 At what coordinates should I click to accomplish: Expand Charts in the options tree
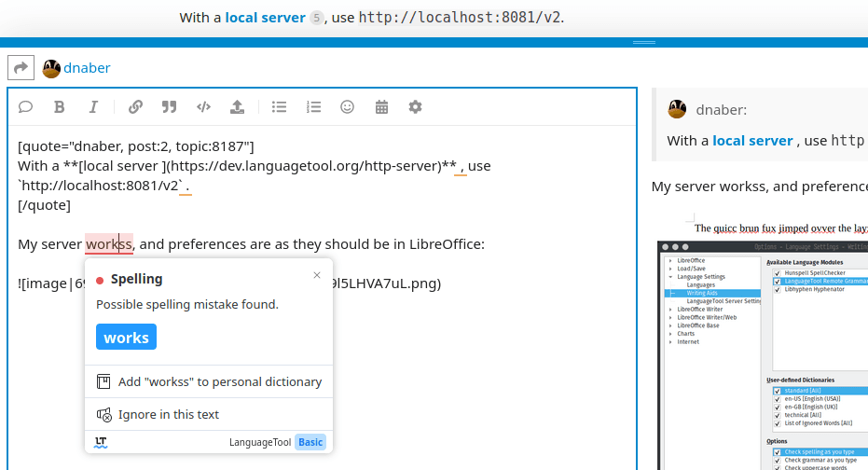[x=670, y=334]
